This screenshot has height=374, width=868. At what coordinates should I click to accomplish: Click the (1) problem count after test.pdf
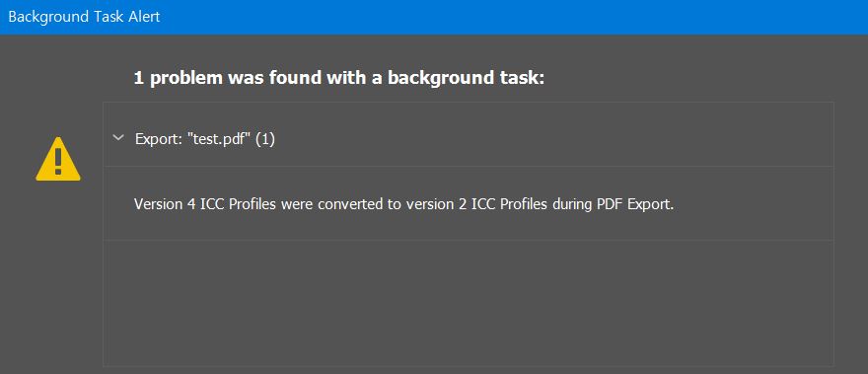pos(266,139)
